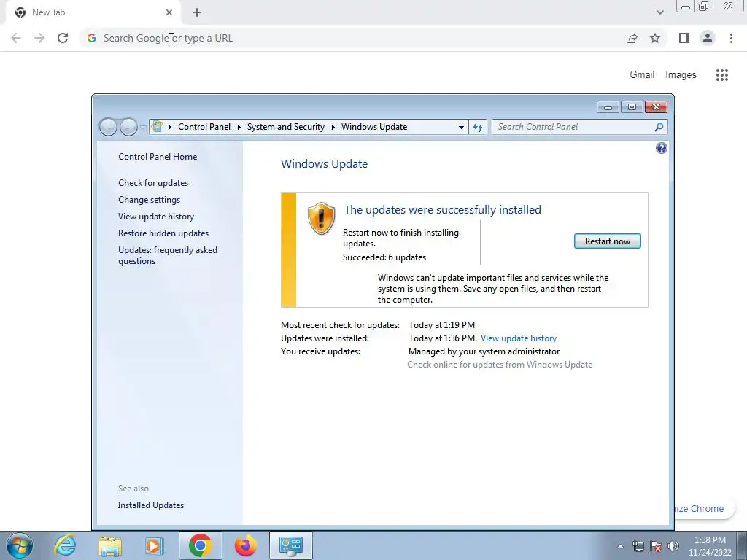The height and width of the screenshot is (560, 747).
Task: Close the New Tab tab
Action: tap(169, 12)
